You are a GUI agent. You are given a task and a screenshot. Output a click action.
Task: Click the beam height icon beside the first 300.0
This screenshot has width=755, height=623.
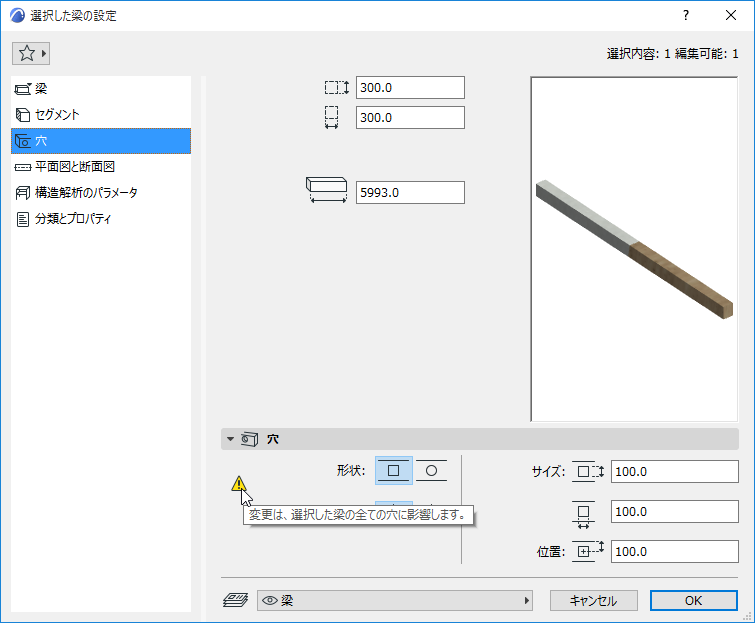[x=337, y=88]
